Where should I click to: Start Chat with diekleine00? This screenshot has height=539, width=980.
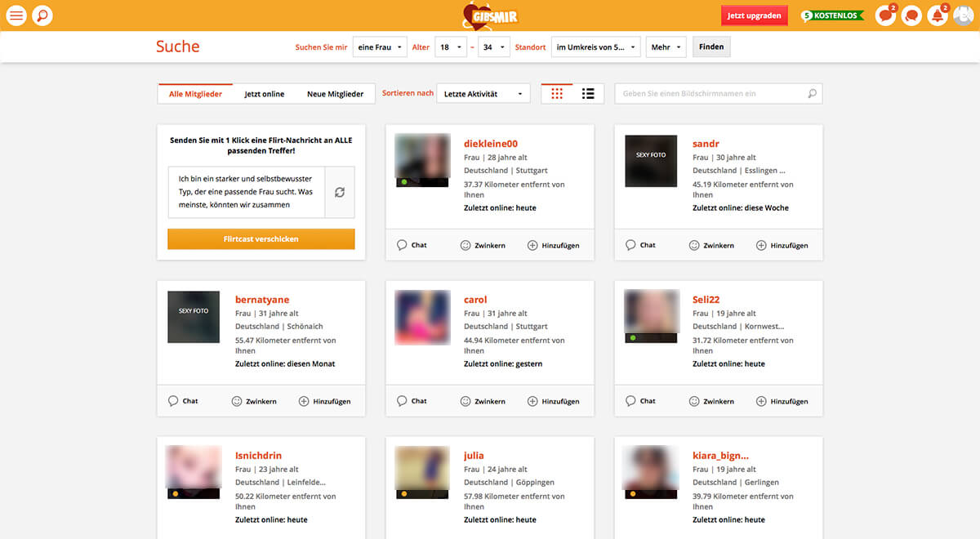click(x=412, y=245)
